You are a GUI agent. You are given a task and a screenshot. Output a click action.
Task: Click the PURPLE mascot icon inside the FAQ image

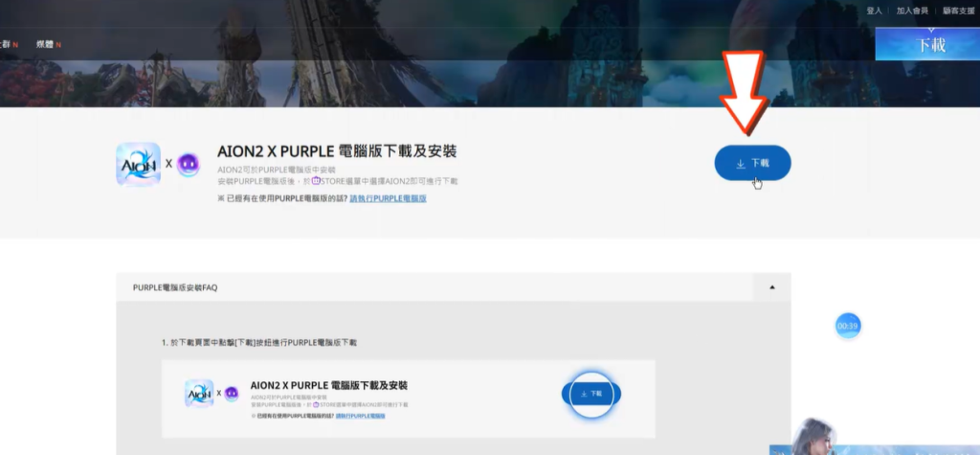click(232, 393)
